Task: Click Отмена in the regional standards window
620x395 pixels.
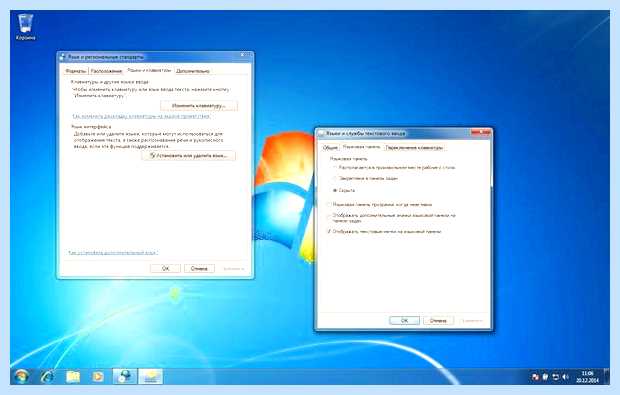Action: [199, 268]
